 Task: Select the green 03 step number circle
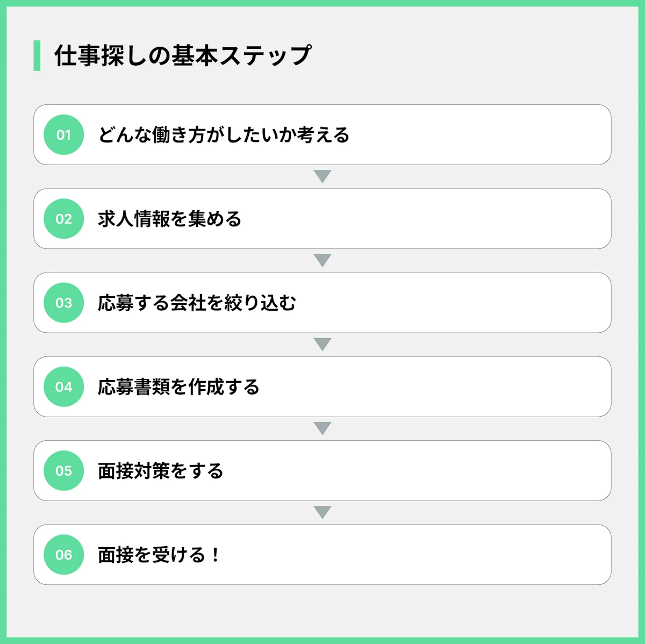pos(63,303)
